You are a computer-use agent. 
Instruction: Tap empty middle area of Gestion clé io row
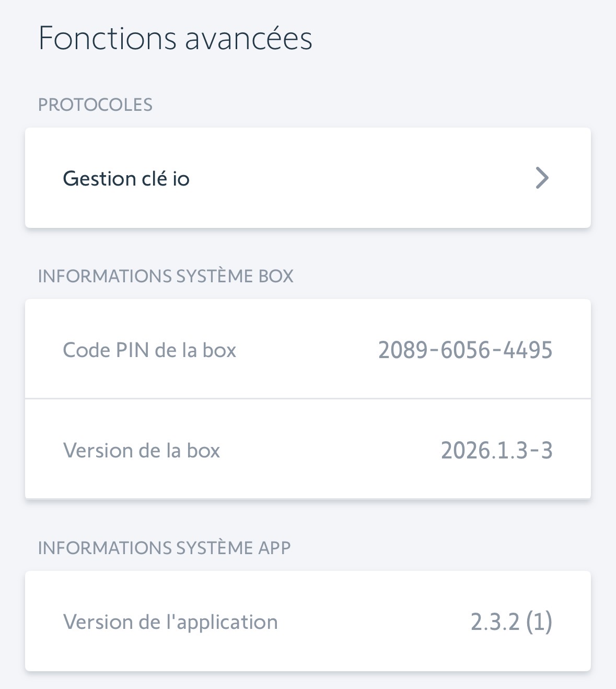tap(355, 178)
